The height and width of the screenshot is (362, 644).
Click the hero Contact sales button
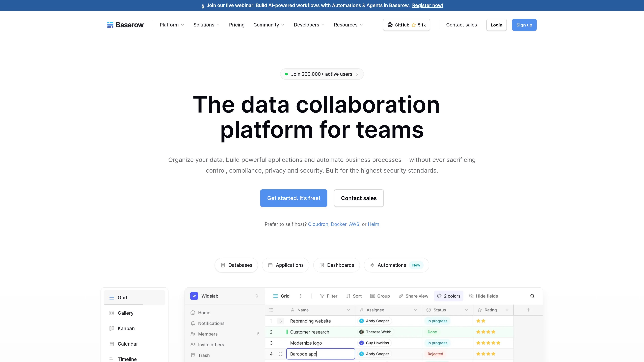(359, 198)
